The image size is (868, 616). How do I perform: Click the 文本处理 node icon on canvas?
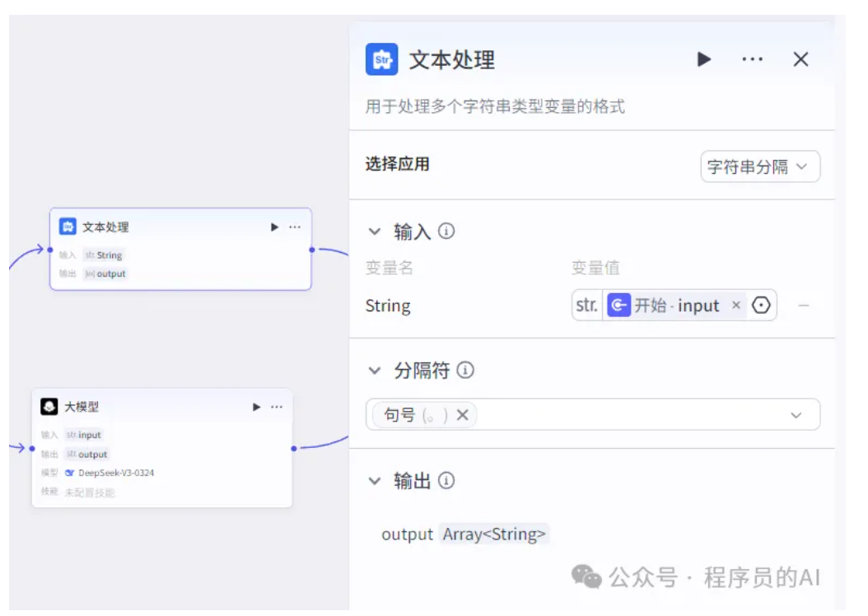coord(68,226)
